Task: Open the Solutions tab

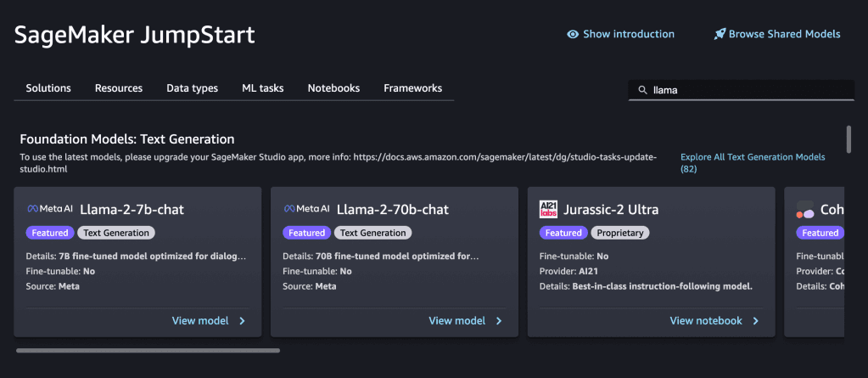Action: click(x=48, y=88)
